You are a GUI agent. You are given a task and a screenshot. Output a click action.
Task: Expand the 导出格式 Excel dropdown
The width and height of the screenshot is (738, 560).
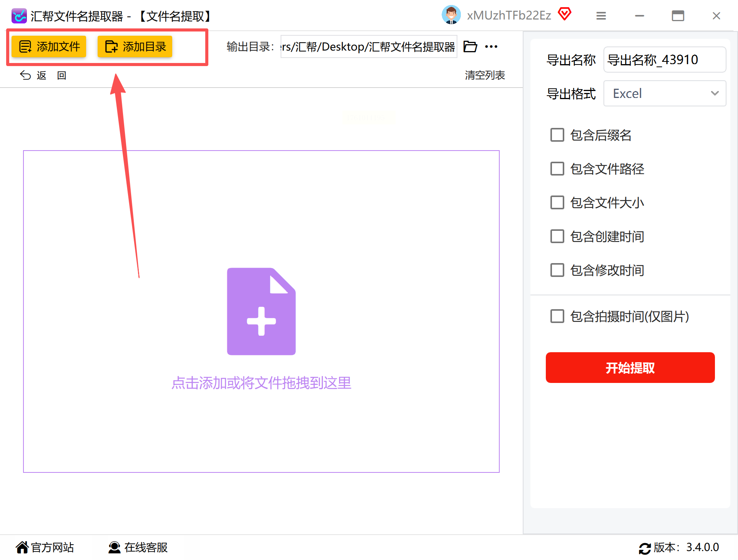(x=665, y=93)
